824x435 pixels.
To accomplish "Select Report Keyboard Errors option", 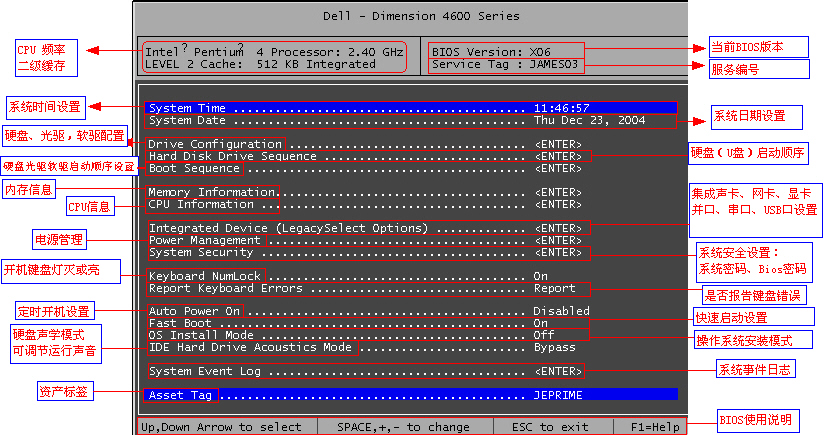I will tap(226, 288).
